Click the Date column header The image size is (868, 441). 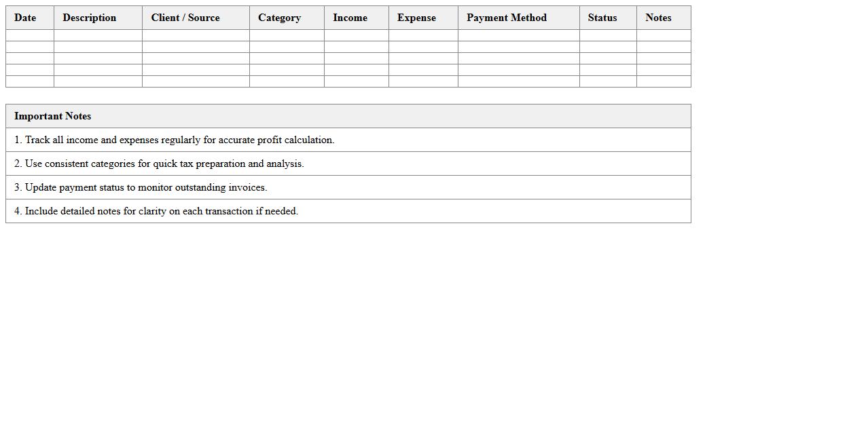[x=25, y=18]
